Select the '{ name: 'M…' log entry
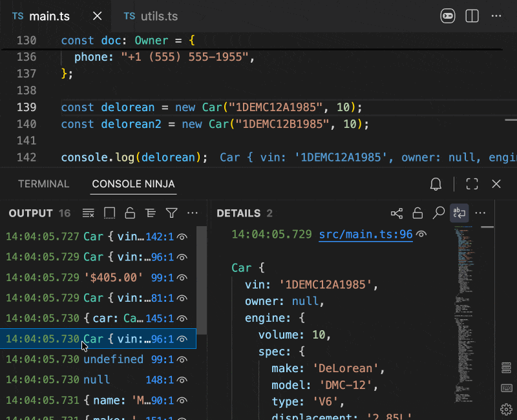This screenshot has height=420, width=517. coord(98,400)
